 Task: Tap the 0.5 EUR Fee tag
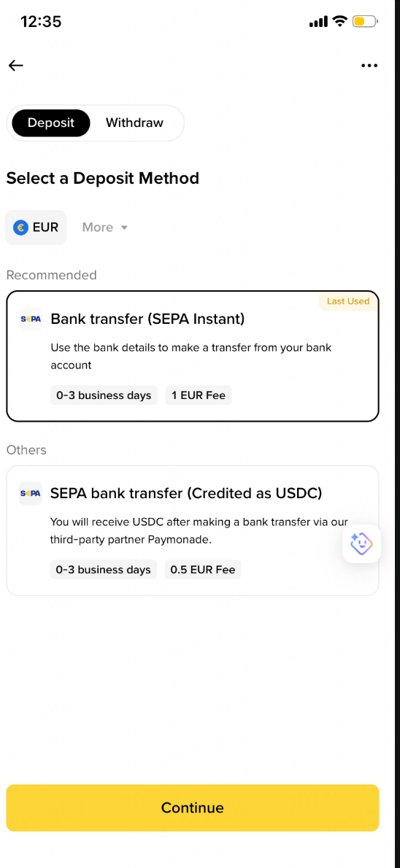click(x=203, y=570)
